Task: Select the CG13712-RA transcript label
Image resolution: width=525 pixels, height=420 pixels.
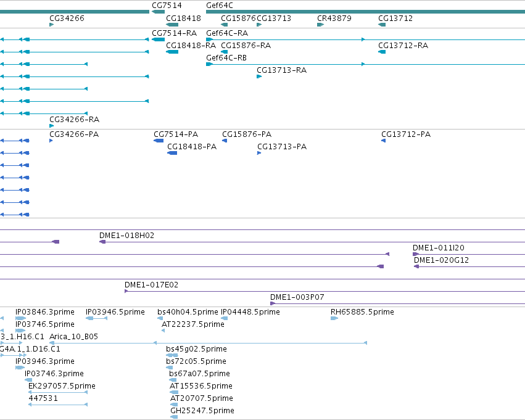Action: pos(403,45)
